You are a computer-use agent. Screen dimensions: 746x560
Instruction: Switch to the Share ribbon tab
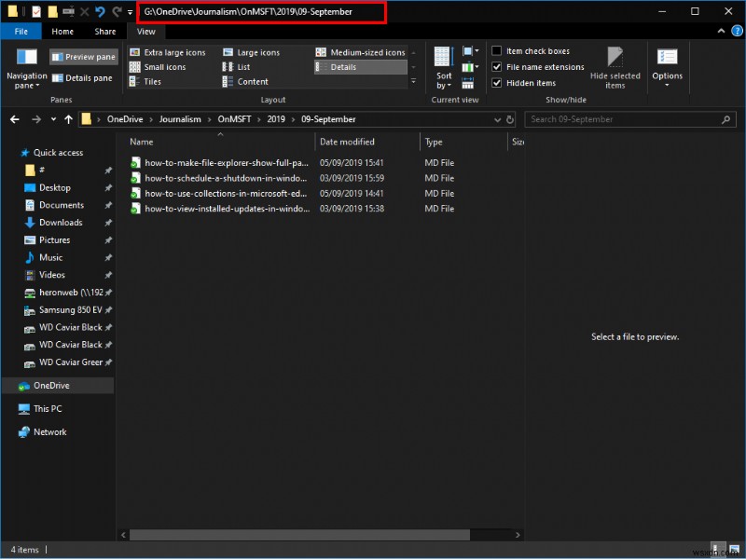point(104,31)
